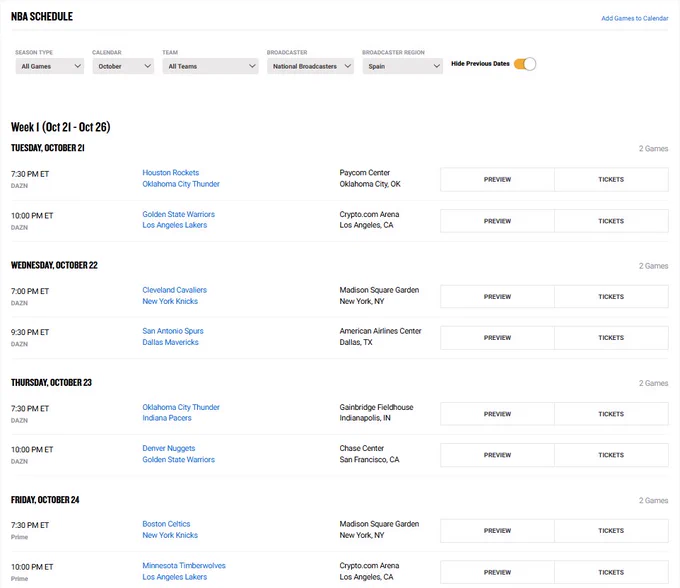Toggle the Hide Previous Dates switch
This screenshot has height=588, width=680.
click(525, 64)
